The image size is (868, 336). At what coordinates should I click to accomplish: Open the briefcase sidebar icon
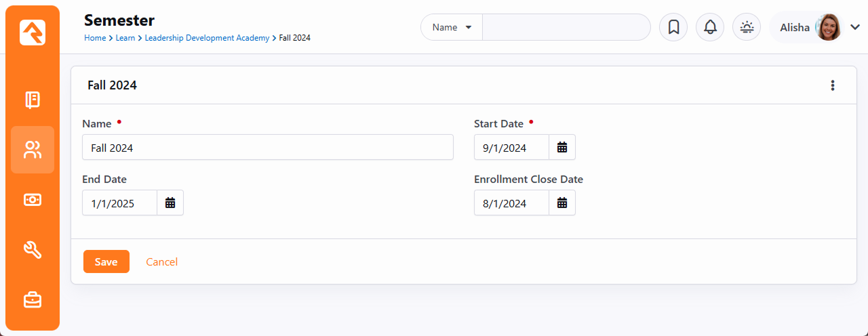point(33,299)
